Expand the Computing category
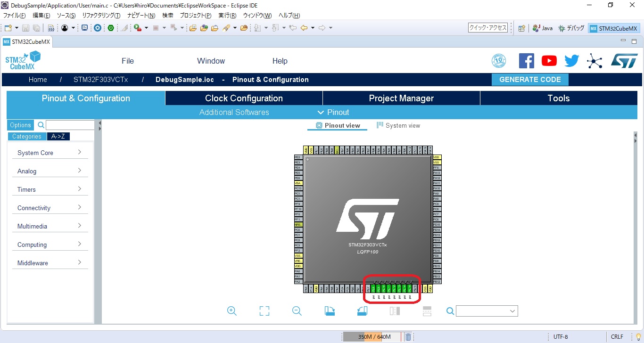Screen dimensions: 644x343 point(50,245)
